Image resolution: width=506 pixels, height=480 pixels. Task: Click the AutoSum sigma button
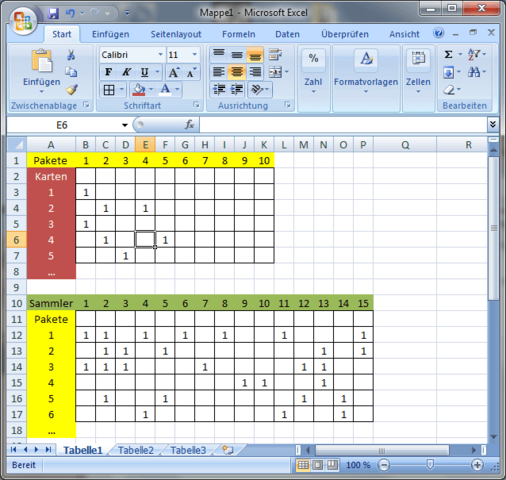(x=449, y=54)
